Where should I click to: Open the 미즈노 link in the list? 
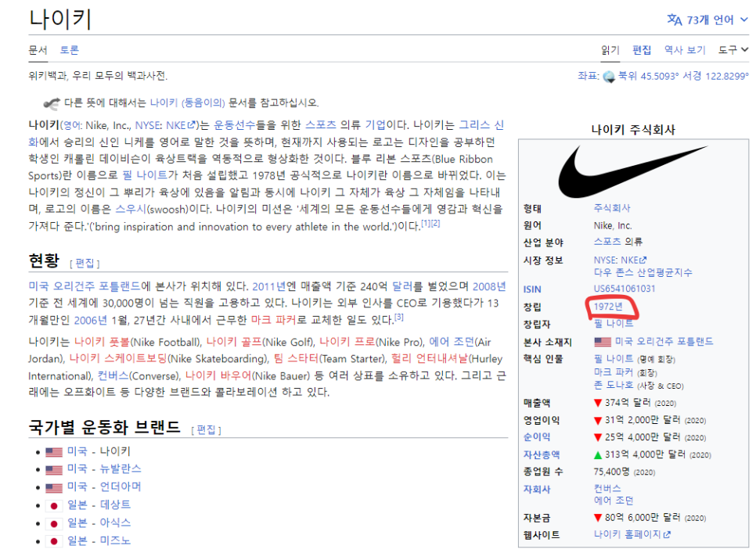(115, 540)
